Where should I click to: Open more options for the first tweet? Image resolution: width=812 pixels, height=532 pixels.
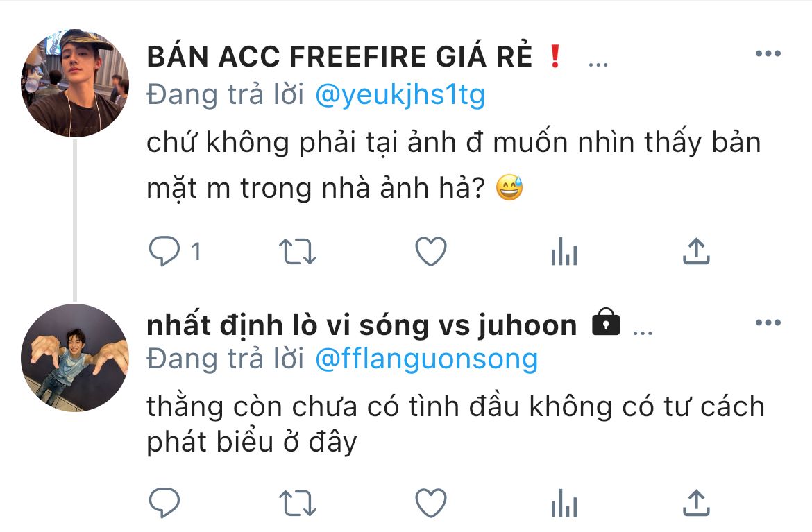(768, 53)
